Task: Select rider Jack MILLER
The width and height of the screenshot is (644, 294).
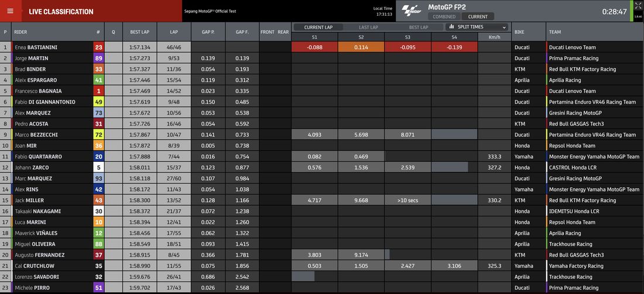Action: (x=29, y=200)
